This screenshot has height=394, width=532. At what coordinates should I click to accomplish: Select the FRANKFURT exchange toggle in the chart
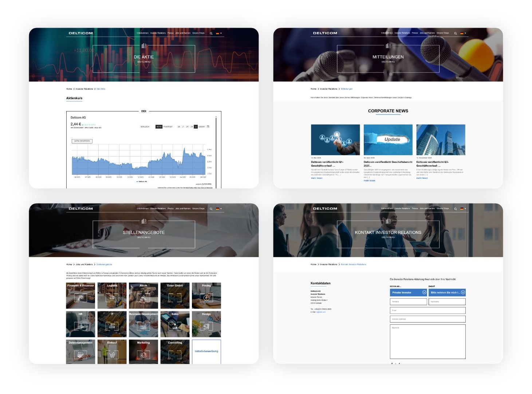pos(168,127)
